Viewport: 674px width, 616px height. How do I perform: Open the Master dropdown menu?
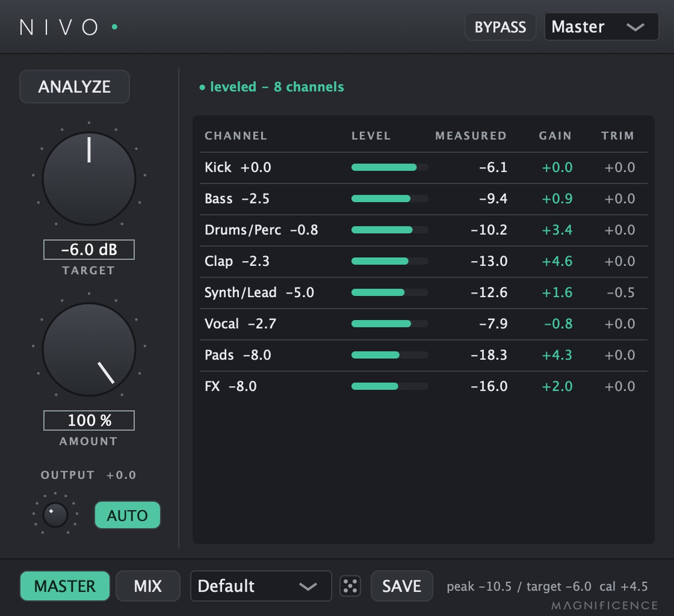[x=602, y=27]
